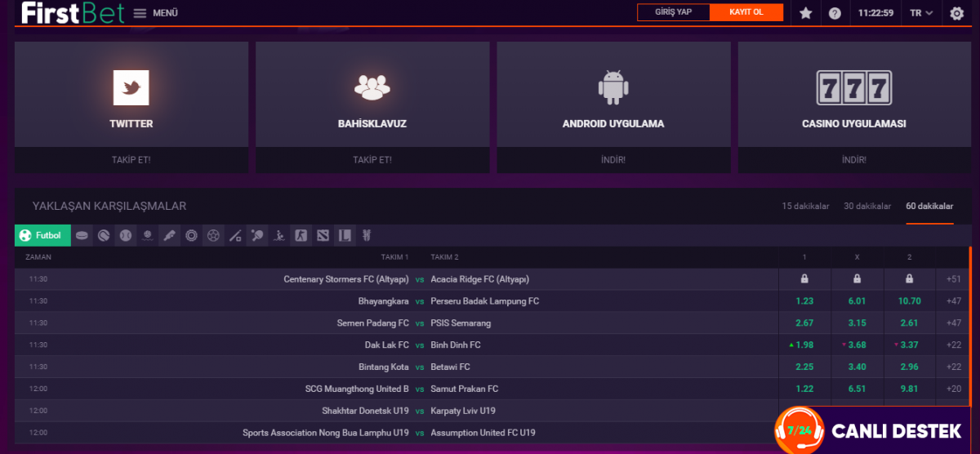Pick odds 3.37 on Binh Dinh FC
Viewport: 980px width, 454px height.
click(910, 345)
